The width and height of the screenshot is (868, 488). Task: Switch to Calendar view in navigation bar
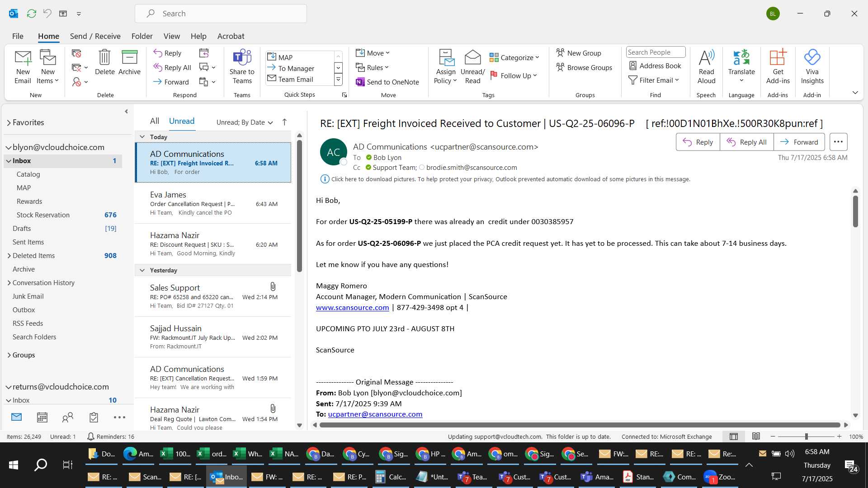tap(42, 418)
